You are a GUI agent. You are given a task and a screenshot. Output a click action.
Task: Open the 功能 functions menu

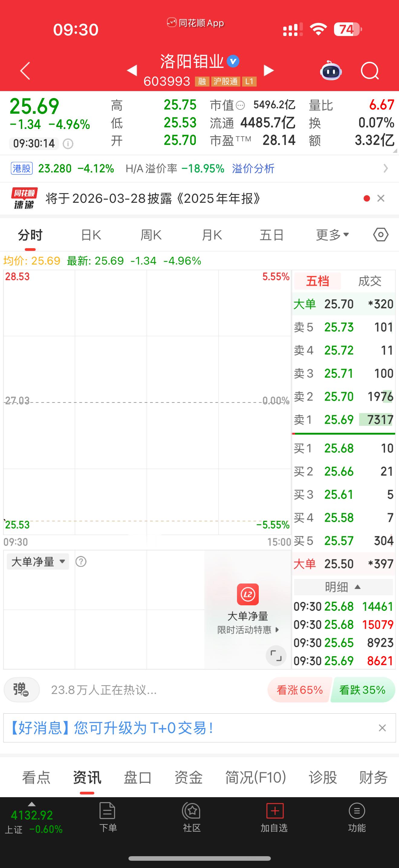tap(357, 817)
